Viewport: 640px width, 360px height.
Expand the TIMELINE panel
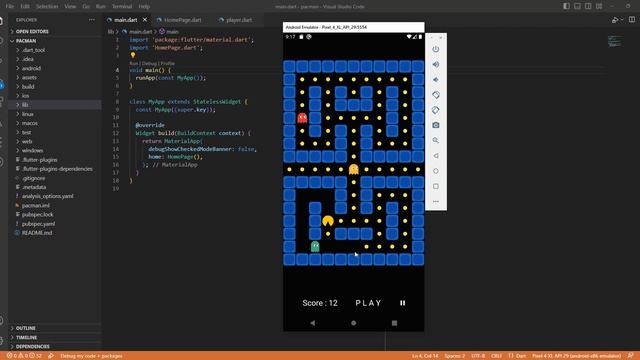pyautogui.click(x=55, y=338)
